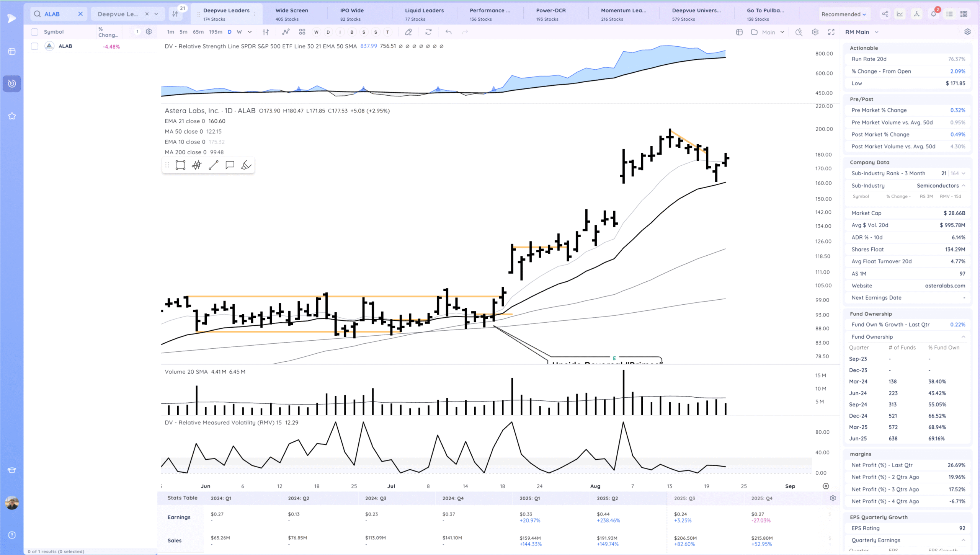Open the RM Main panel settings gear
Screen dimensions: 980x555
coord(967,32)
